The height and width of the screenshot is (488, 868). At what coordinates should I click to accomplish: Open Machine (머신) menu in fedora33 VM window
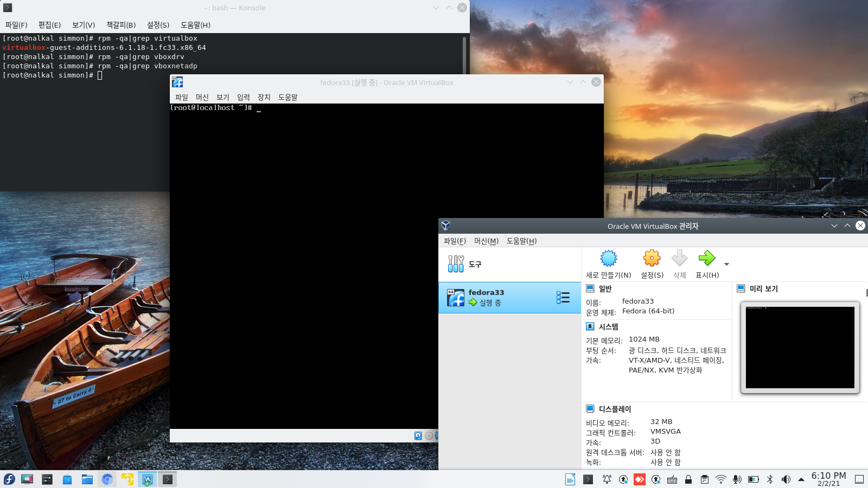tap(202, 97)
